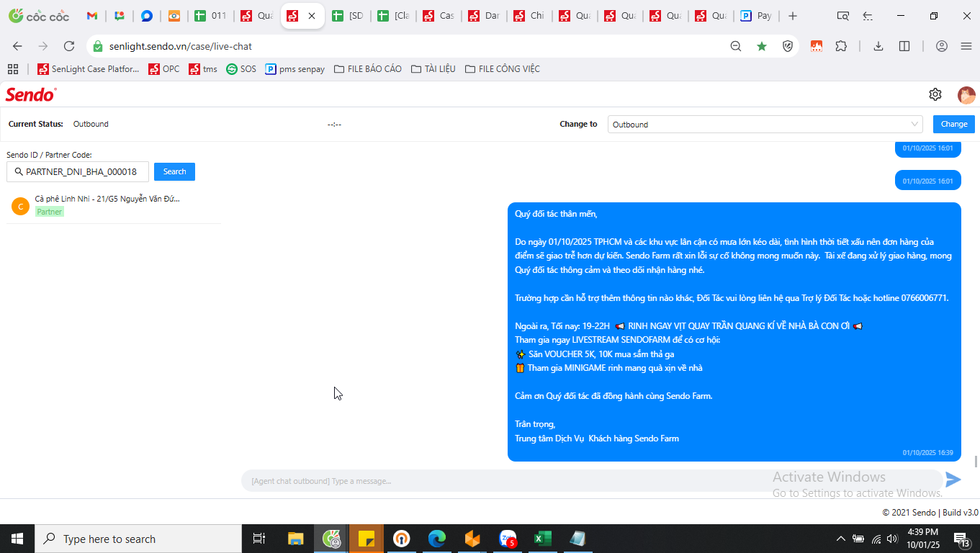980x553 pixels.
Task: Click the Sendo user avatar
Action: coord(966,95)
